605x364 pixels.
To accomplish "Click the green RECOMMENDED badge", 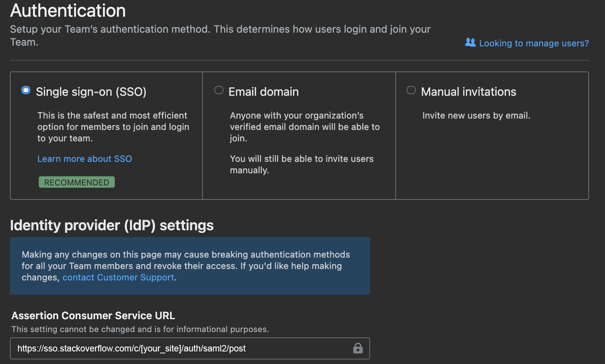I will pyautogui.click(x=77, y=182).
